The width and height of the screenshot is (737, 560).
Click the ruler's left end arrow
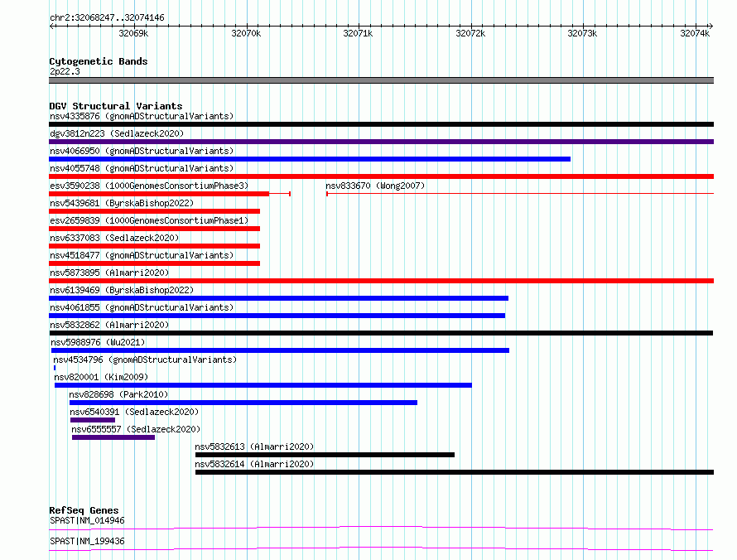pyautogui.click(x=51, y=27)
